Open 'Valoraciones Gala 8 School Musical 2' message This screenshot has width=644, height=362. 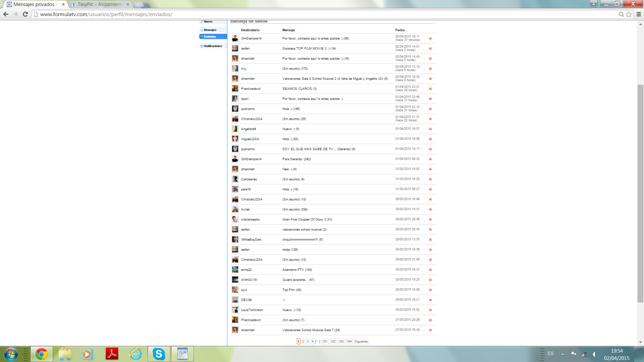click(x=335, y=79)
